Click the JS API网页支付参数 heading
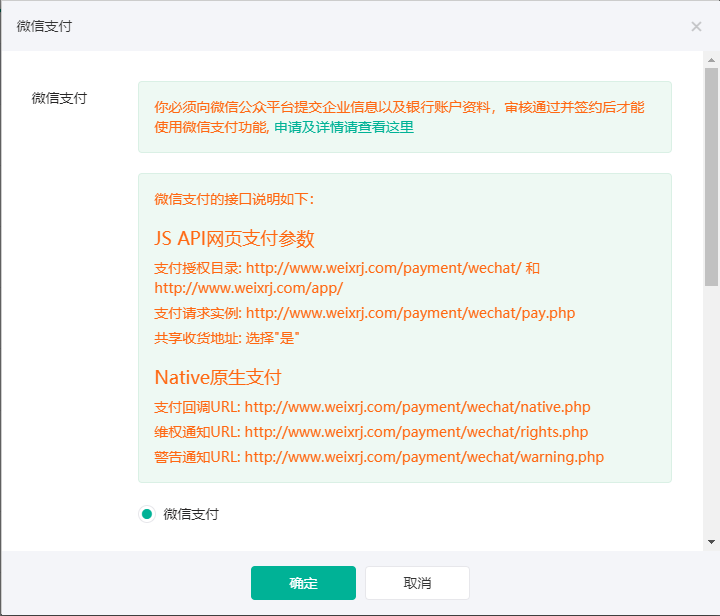The width and height of the screenshot is (720, 616). pos(234,239)
